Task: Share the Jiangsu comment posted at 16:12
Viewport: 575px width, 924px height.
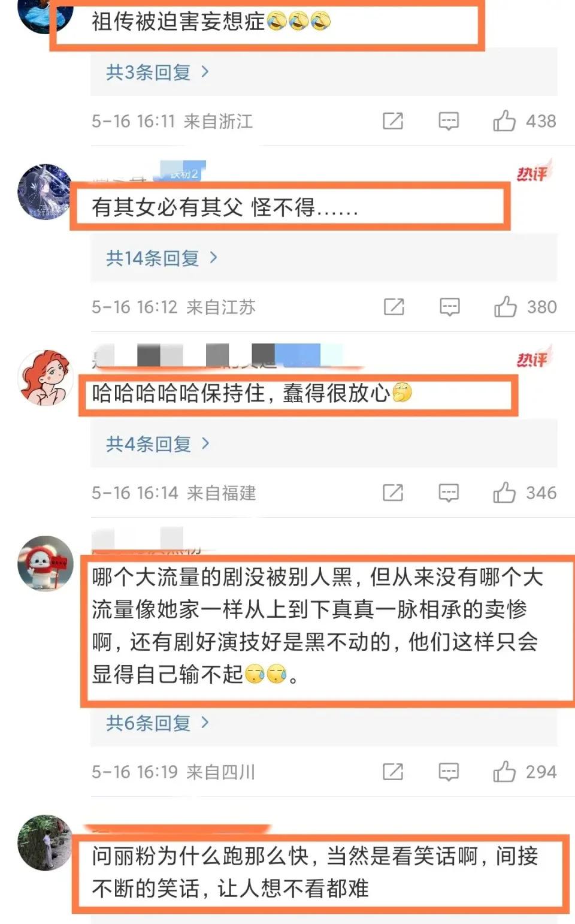Action: coord(394,307)
